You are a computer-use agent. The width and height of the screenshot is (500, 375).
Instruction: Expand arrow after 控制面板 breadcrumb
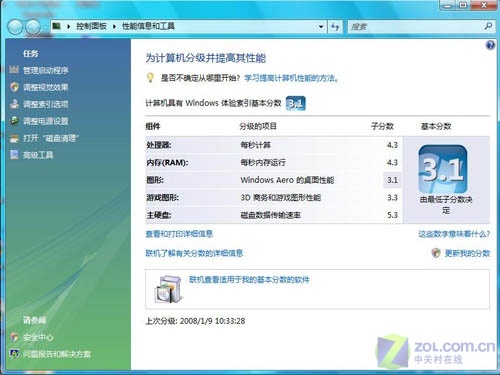[x=114, y=26]
